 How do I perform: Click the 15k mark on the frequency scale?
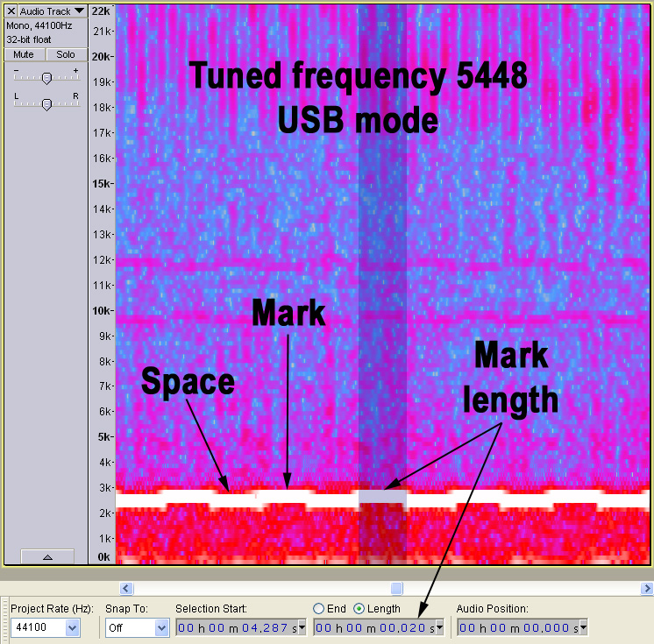(x=103, y=183)
